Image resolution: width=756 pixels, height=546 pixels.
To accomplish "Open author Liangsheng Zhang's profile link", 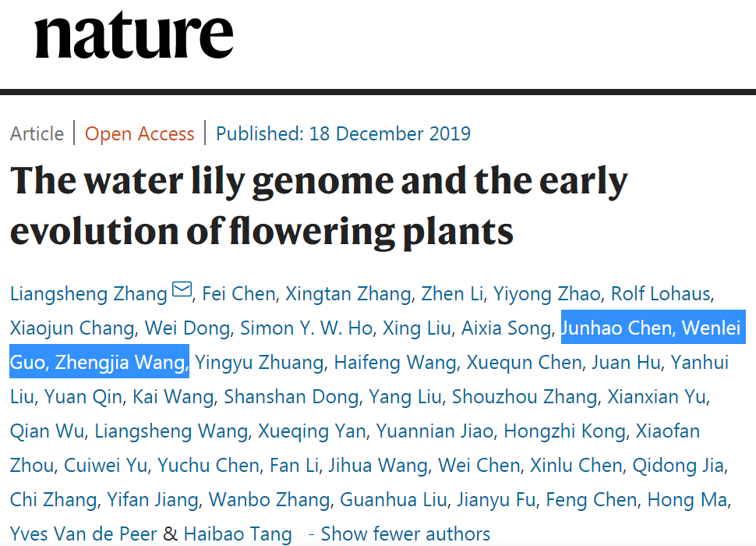I will point(88,294).
